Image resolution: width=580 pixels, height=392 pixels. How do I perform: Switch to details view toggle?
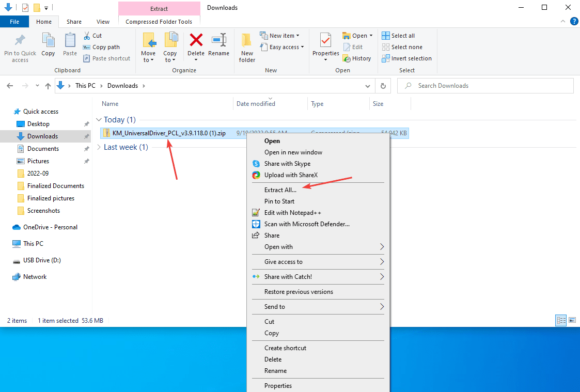[x=561, y=321]
